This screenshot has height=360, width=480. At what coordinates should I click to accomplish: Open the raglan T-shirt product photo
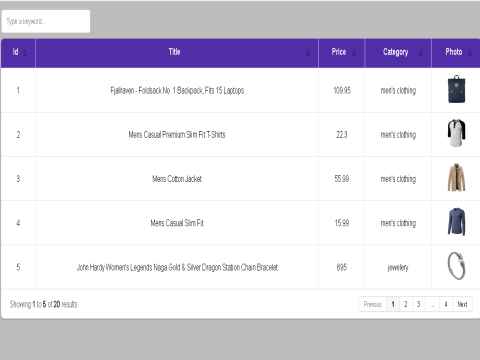pyautogui.click(x=456, y=133)
